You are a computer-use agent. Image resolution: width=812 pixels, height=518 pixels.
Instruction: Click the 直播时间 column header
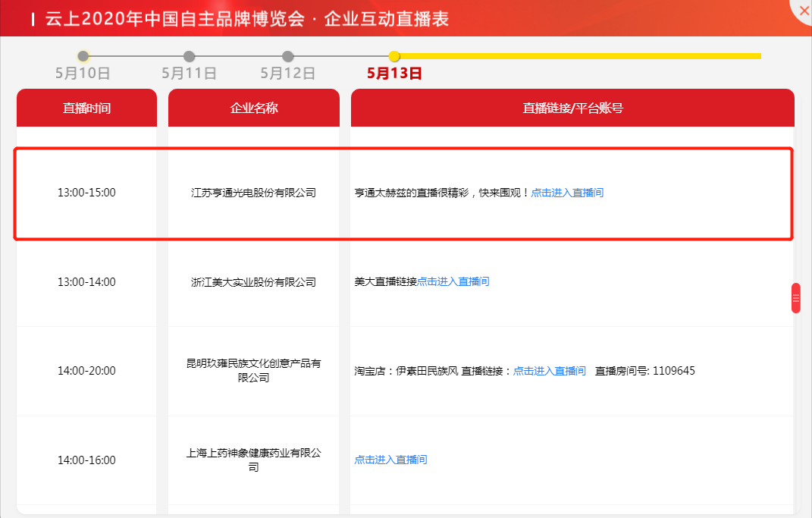pyautogui.click(x=86, y=108)
